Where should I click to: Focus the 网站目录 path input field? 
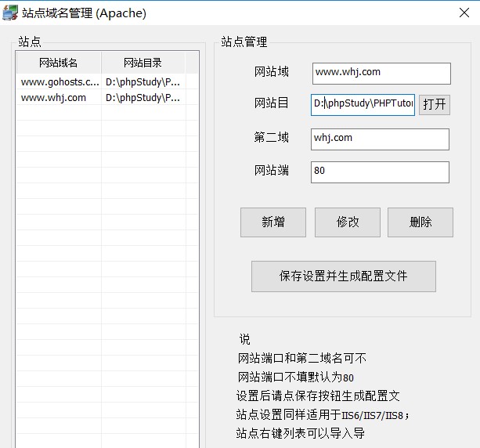point(363,105)
